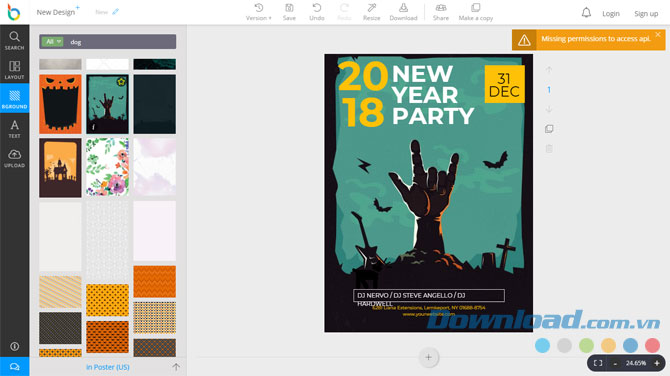Edit design name with pencil icon
This screenshot has height=376, width=670.
115,12
